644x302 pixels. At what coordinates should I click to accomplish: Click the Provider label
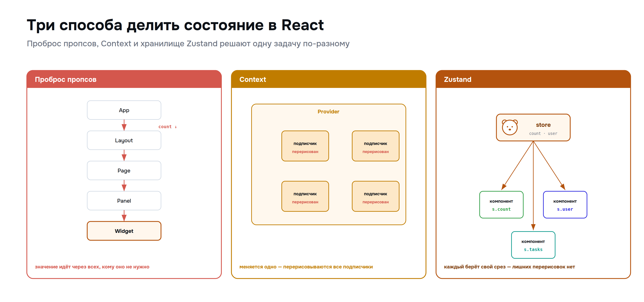click(329, 112)
